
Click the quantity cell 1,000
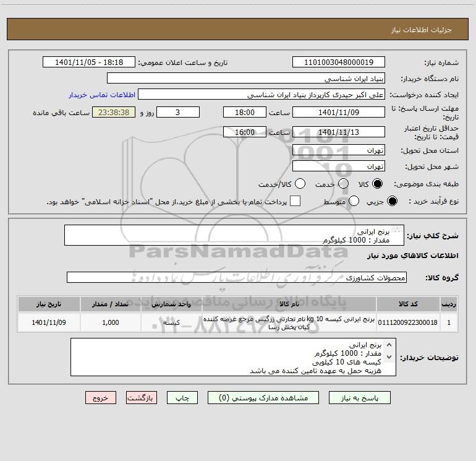(x=110, y=322)
